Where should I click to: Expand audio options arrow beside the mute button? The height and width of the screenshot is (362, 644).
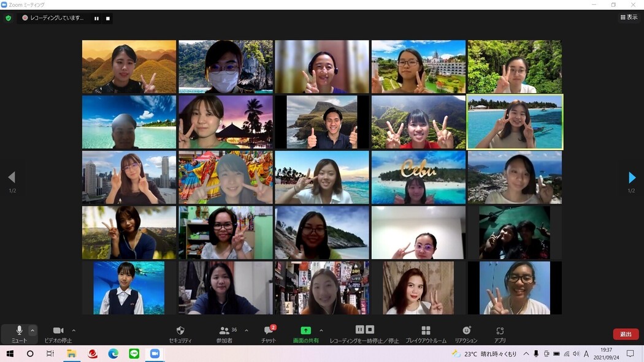(x=33, y=330)
